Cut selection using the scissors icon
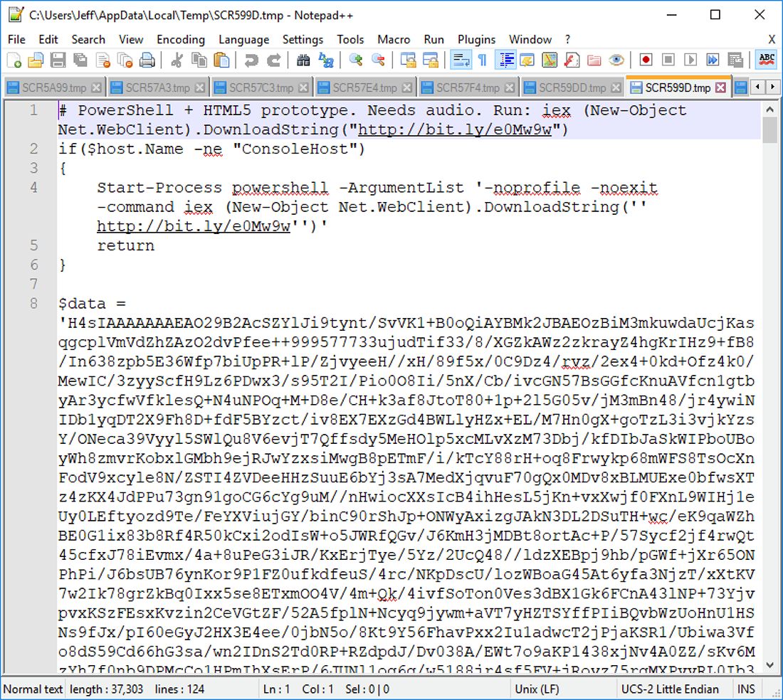 177,60
